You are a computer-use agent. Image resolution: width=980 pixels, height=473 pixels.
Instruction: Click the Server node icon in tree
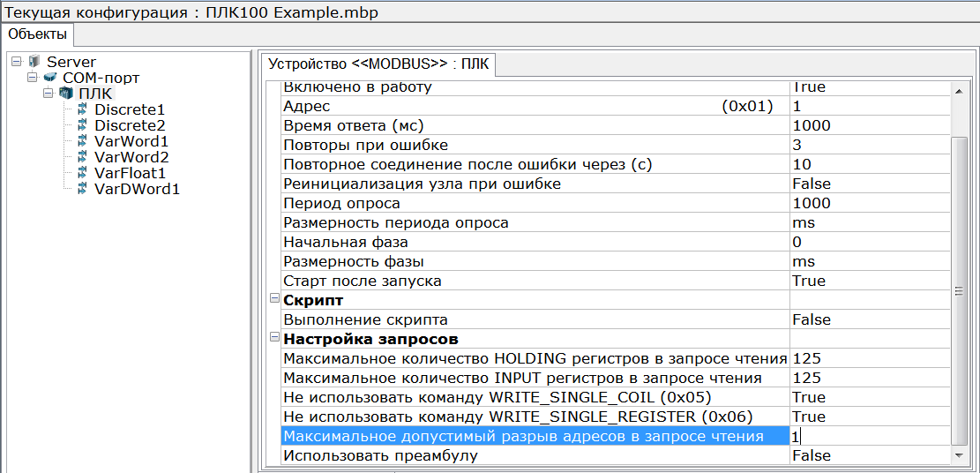pyautogui.click(x=34, y=62)
